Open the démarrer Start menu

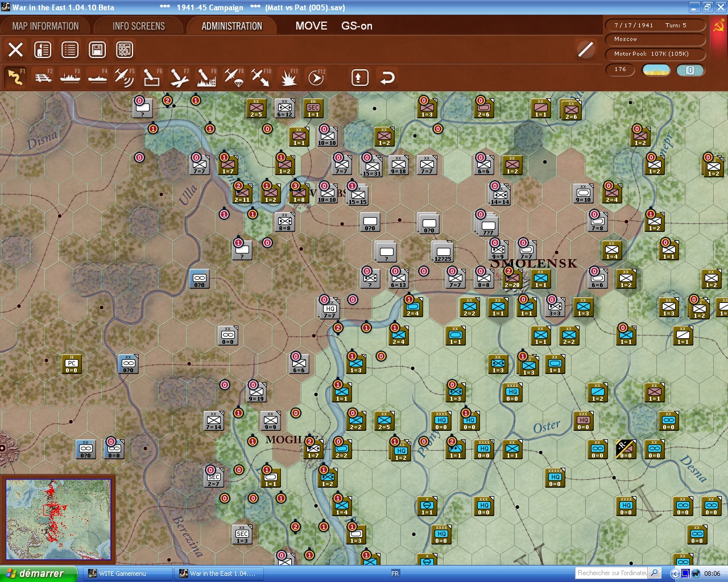38,573
